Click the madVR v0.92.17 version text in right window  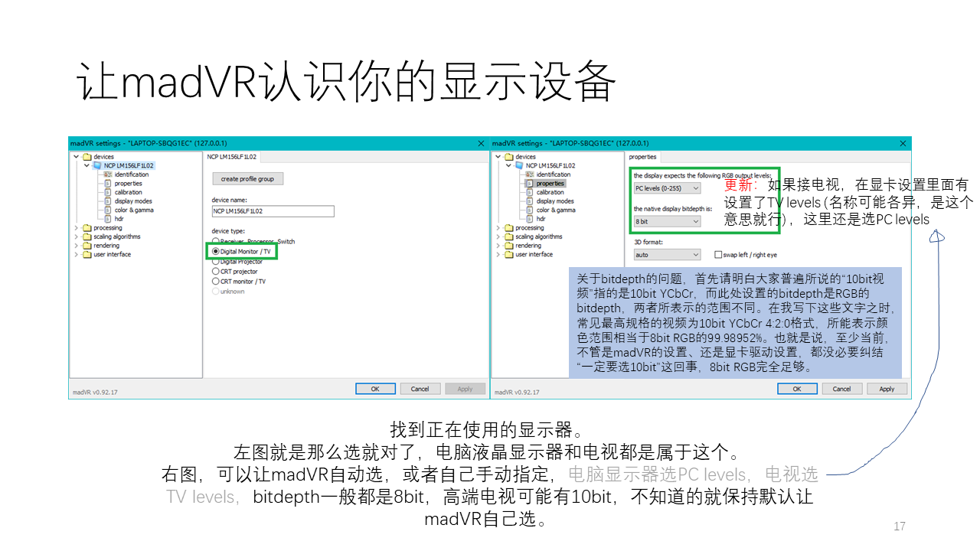coord(517,392)
